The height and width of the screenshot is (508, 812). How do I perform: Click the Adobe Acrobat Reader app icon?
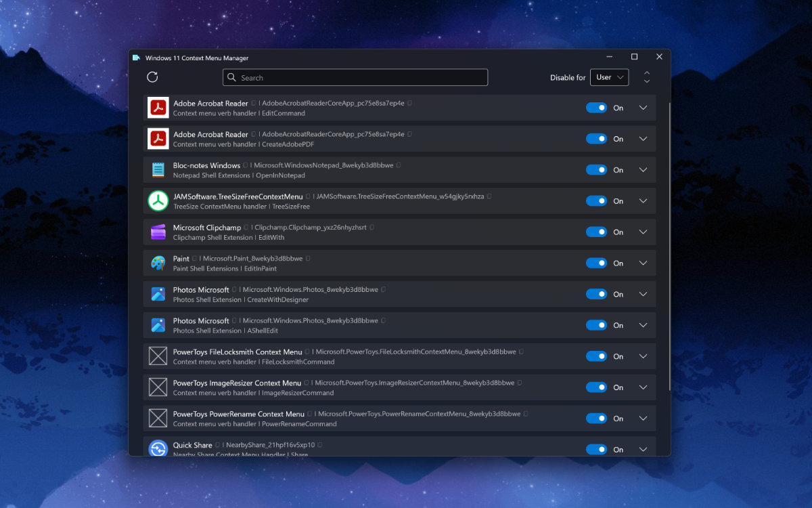tap(158, 107)
